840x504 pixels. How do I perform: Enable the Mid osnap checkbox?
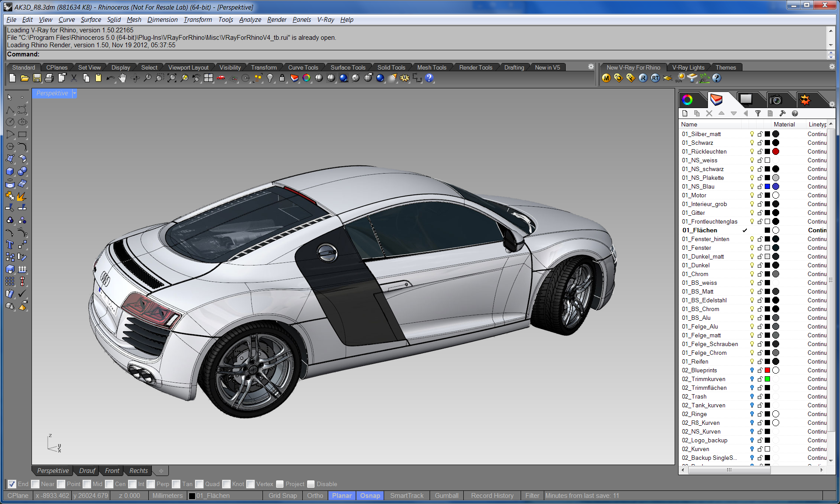pos(87,484)
